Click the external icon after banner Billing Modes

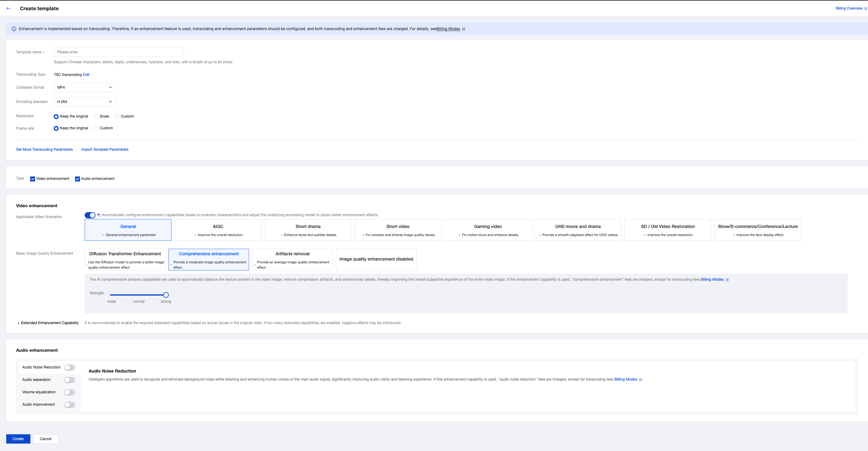coord(463,29)
